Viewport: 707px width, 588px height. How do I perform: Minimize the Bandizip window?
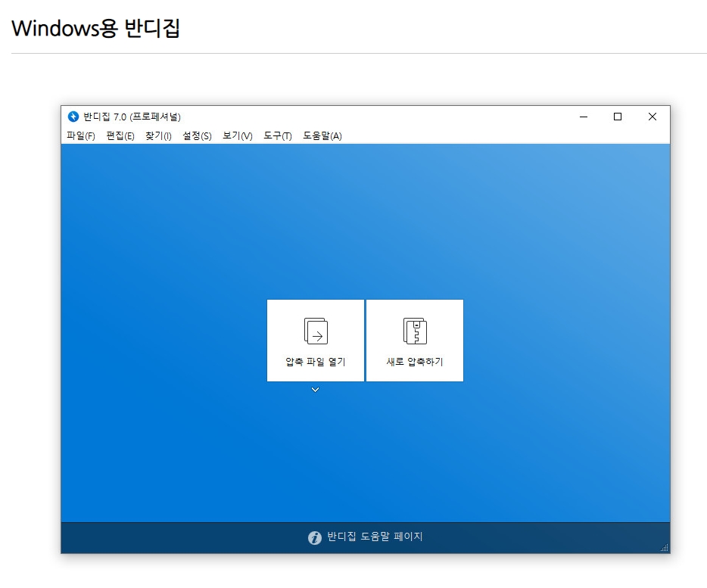584,117
